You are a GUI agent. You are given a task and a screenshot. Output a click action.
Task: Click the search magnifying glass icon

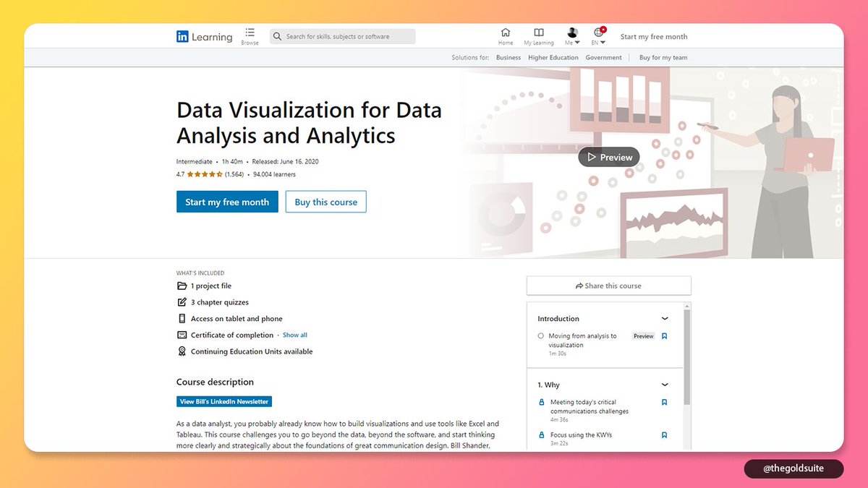(277, 36)
